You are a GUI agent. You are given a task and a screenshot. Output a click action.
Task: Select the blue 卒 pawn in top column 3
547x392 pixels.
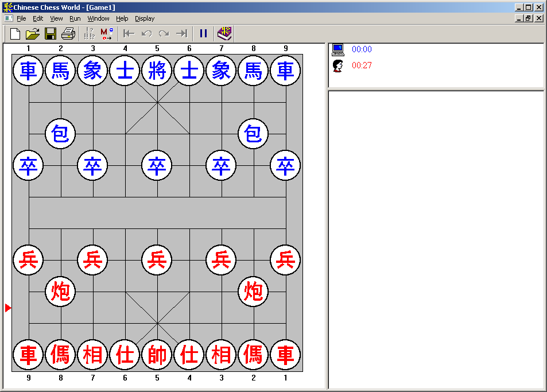tap(92, 165)
